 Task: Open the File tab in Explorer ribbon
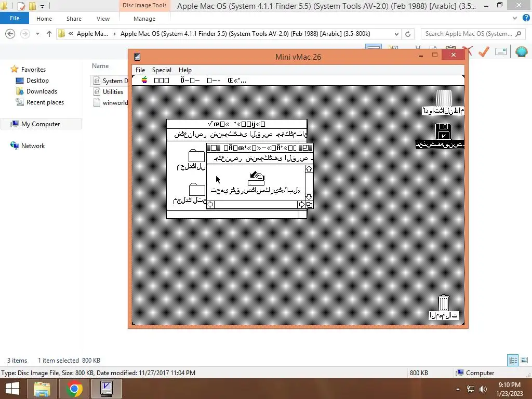coord(15,18)
